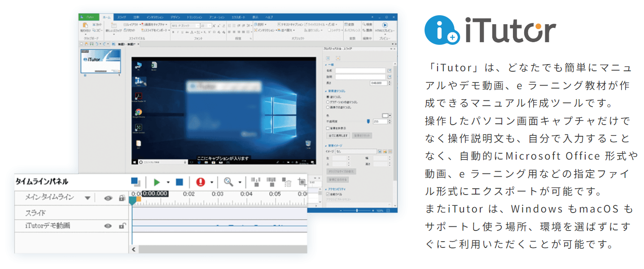Toggle the 背景を非表示 checkbox
Image resolution: width=644 pixels, height=269 pixels.
click(328, 128)
